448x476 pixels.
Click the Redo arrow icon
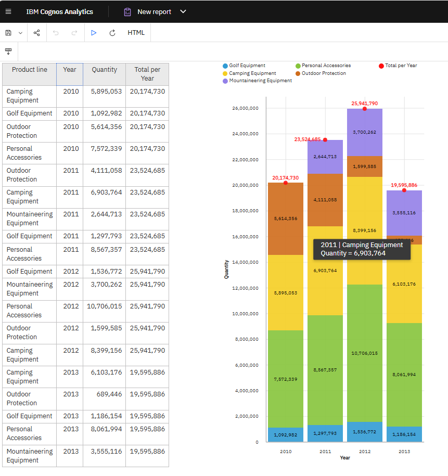click(74, 32)
